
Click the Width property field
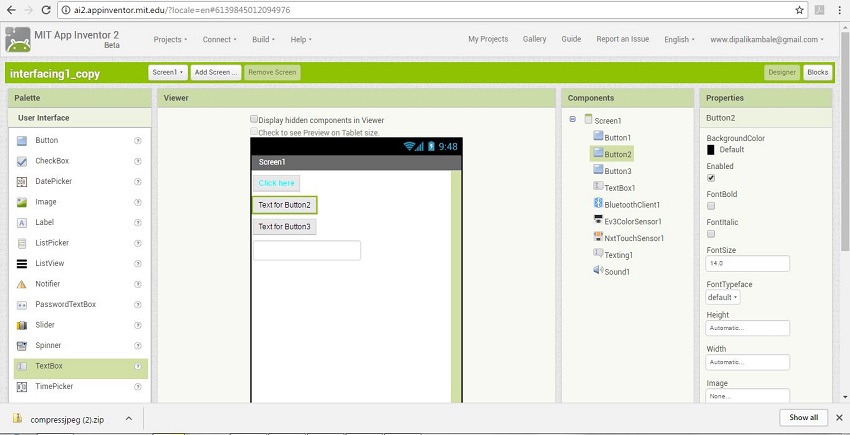pos(748,362)
